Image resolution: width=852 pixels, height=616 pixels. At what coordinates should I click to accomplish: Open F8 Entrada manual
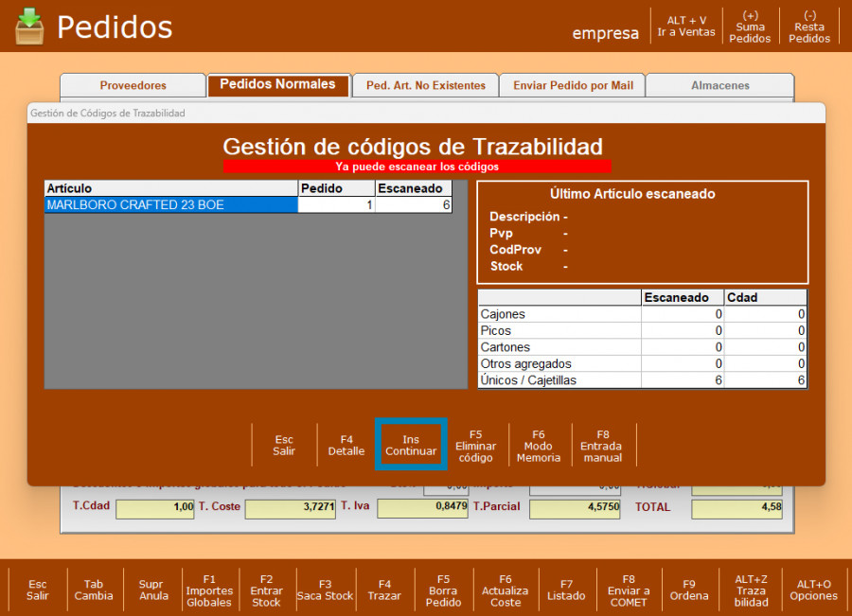(x=602, y=446)
